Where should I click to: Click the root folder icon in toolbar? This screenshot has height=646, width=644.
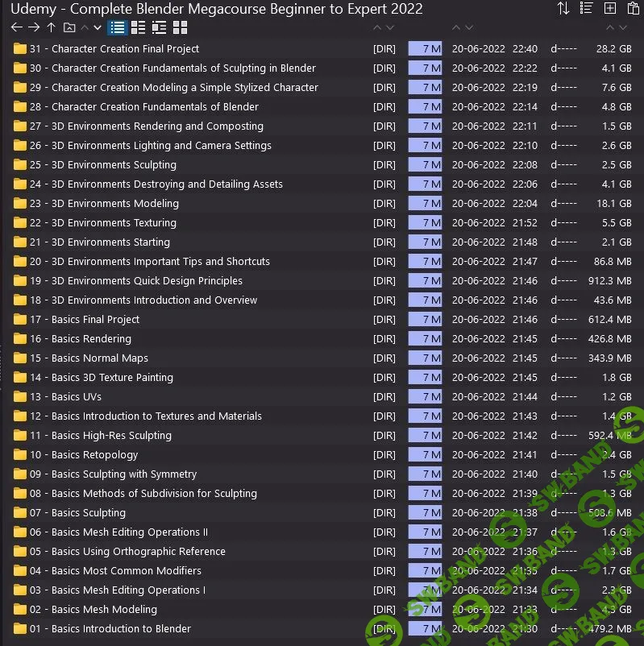point(69,27)
